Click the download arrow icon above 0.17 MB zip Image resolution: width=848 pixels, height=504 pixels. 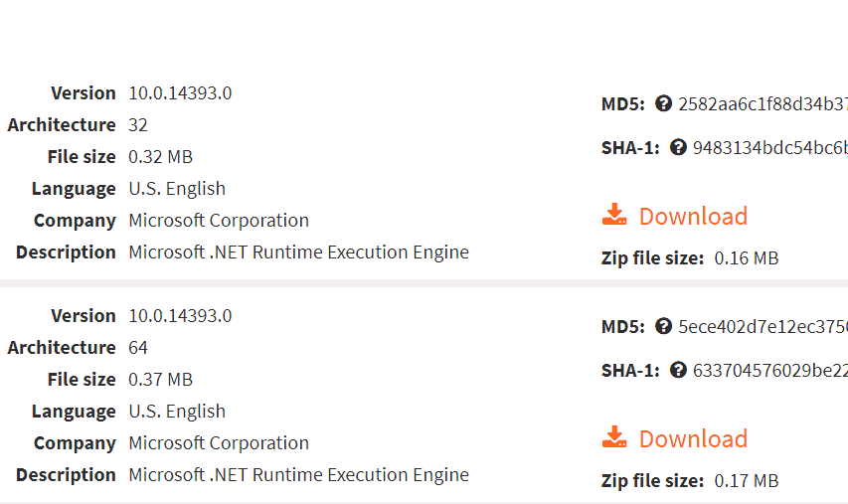click(614, 437)
